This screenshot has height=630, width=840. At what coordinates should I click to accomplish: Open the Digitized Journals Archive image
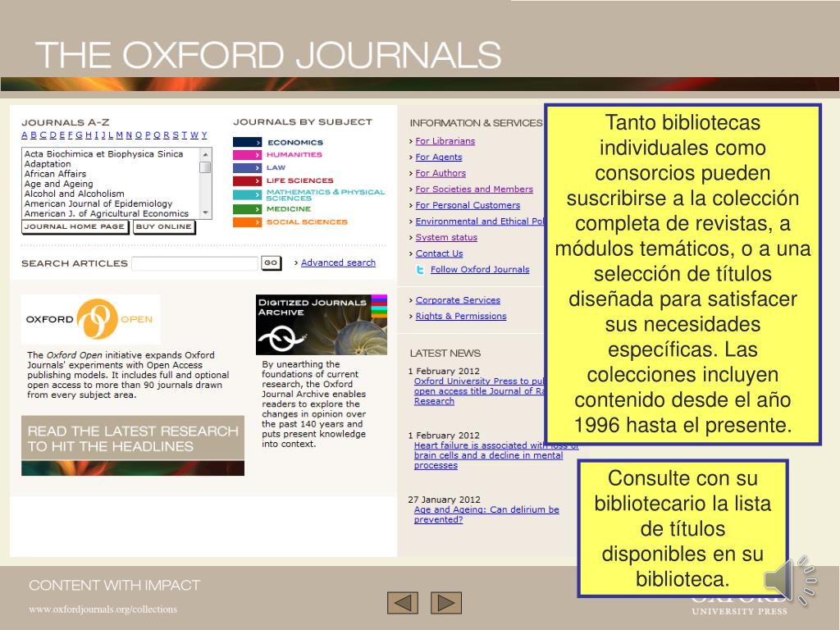click(322, 325)
